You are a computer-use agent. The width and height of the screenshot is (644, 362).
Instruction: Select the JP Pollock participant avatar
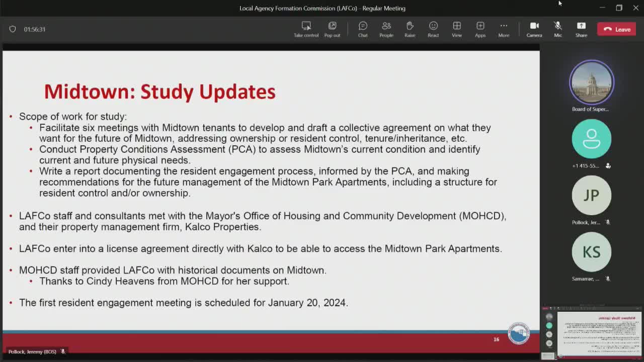(591, 195)
